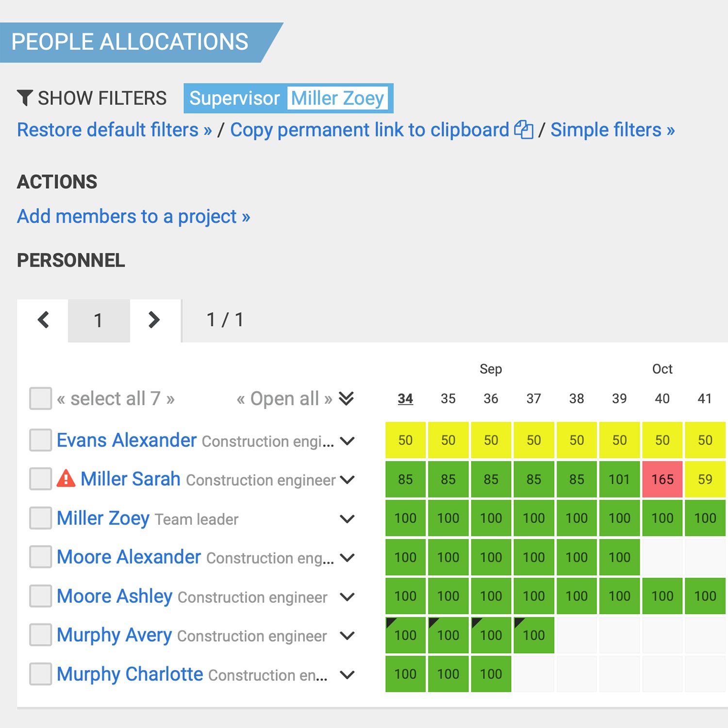This screenshot has height=728, width=728.
Task: Select the Moore Ashley checkbox
Action: click(40, 596)
